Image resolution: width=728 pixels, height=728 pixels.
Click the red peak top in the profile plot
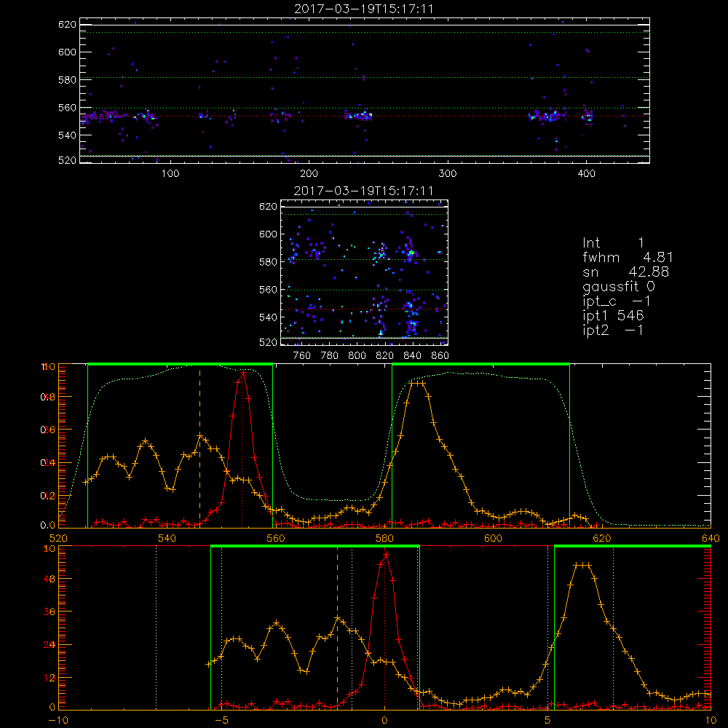243,371
